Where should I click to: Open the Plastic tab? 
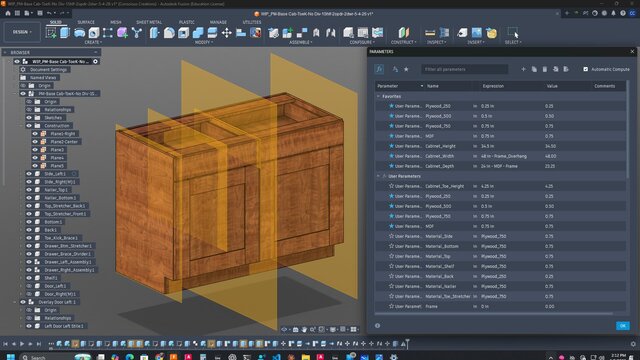tap(187, 22)
